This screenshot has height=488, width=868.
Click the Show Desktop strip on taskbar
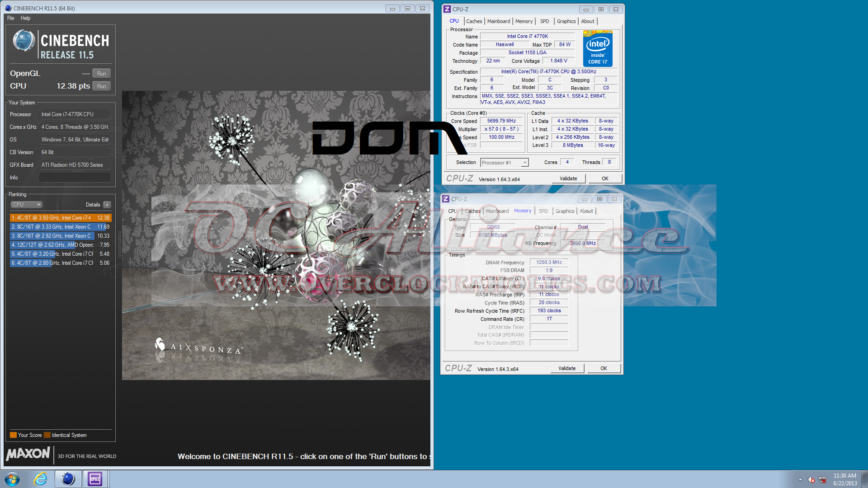pos(864,479)
